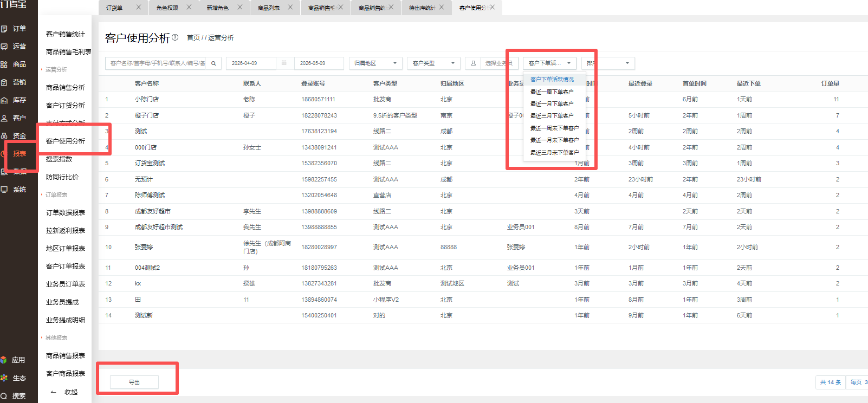Select 最近一周下单客户 option
The width and height of the screenshot is (868, 403).
tap(552, 92)
